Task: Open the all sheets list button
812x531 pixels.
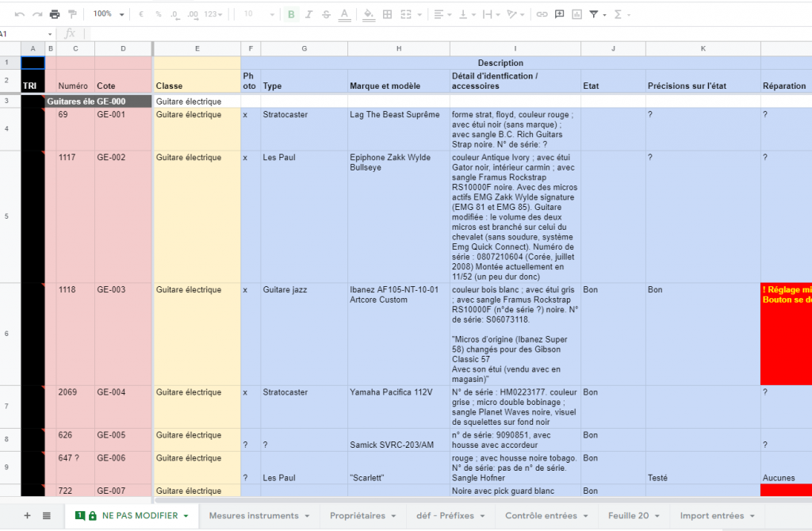Action: pos(47,516)
